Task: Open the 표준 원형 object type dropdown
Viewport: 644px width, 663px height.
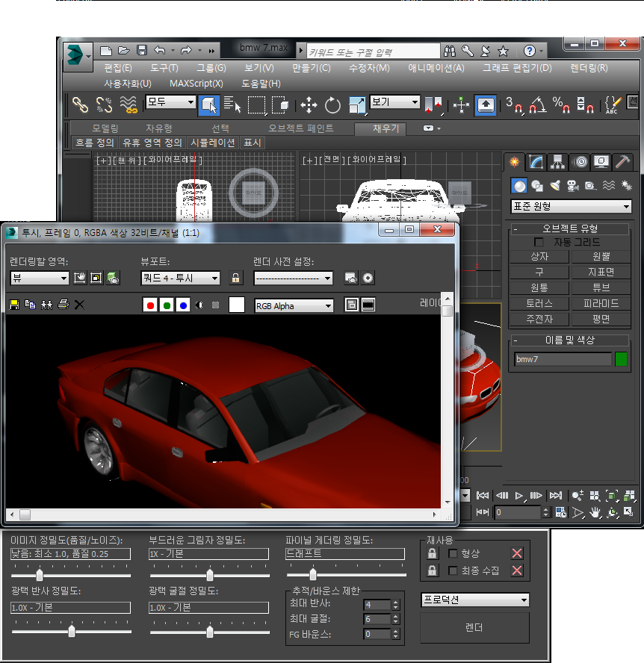Action: pos(571,206)
